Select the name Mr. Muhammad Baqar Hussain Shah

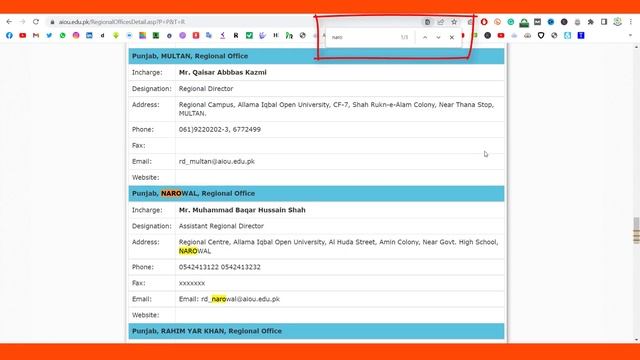coord(242,210)
